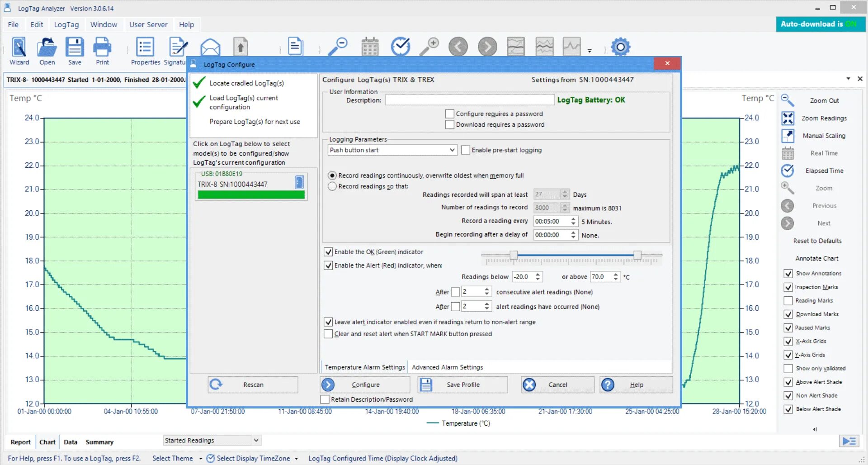
Task: Open the Edit menu
Action: tap(37, 24)
